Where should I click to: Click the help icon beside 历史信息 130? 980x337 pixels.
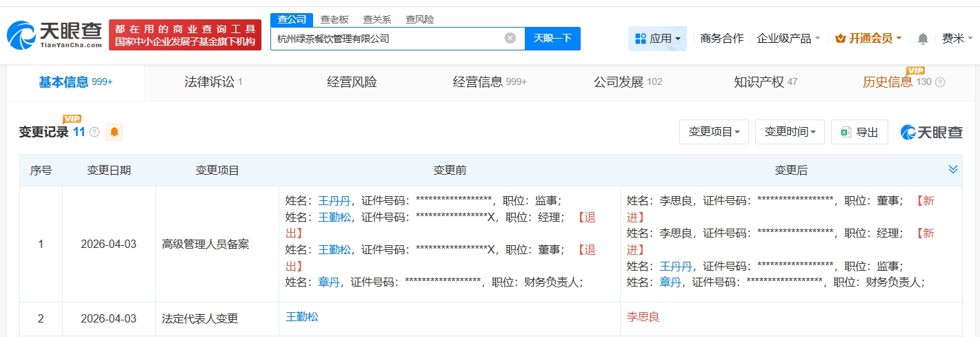click(x=939, y=82)
